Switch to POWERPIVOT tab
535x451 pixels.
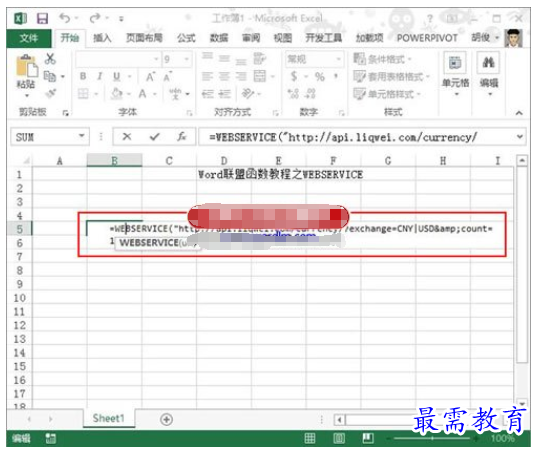coord(427,38)
